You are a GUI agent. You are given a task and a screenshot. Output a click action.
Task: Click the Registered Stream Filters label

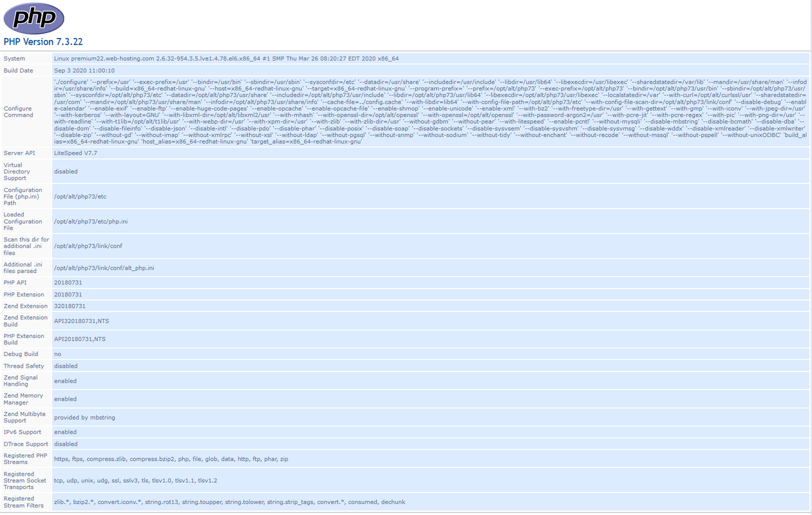click(x=24, y=502)
